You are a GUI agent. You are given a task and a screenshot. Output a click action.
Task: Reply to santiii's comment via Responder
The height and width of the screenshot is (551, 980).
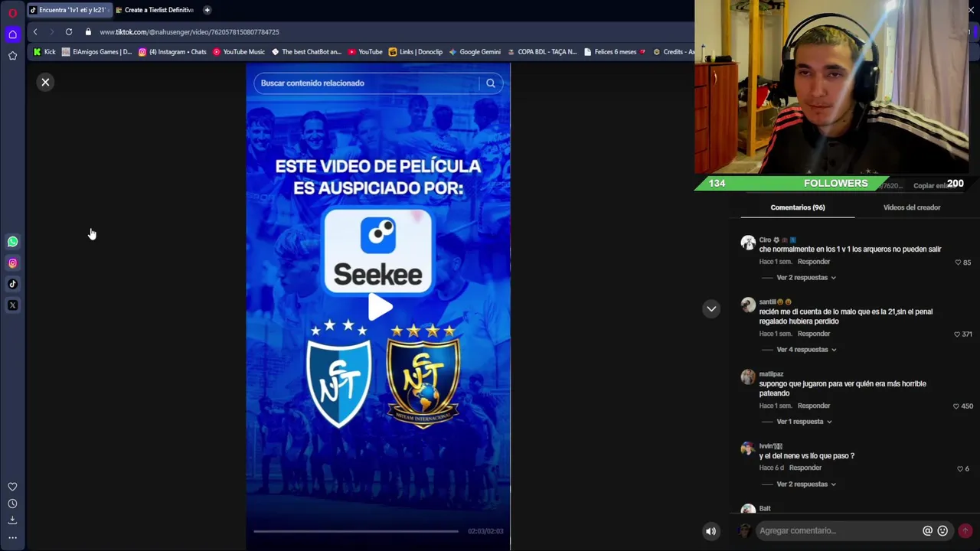(x=814, y=334)
